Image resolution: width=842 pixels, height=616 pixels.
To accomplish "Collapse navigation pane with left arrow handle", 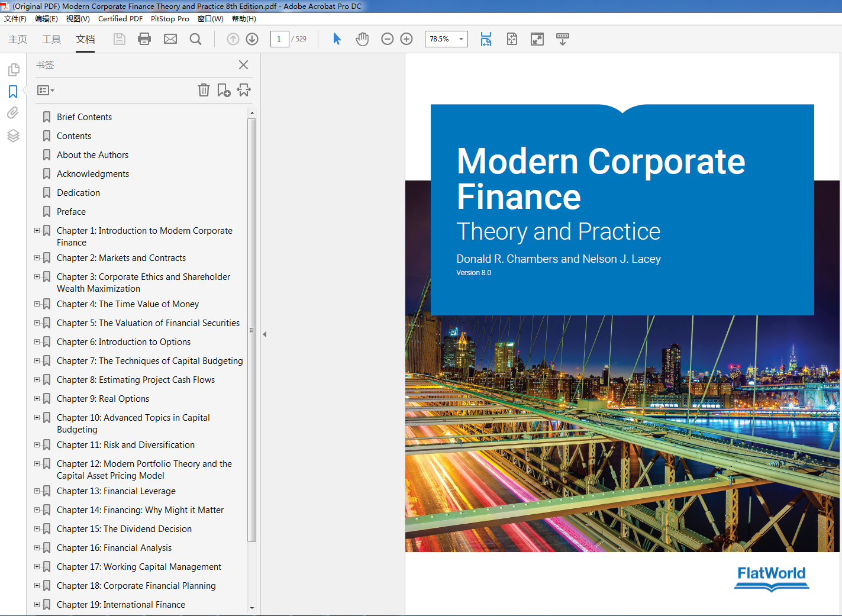I will click(264, 334).
